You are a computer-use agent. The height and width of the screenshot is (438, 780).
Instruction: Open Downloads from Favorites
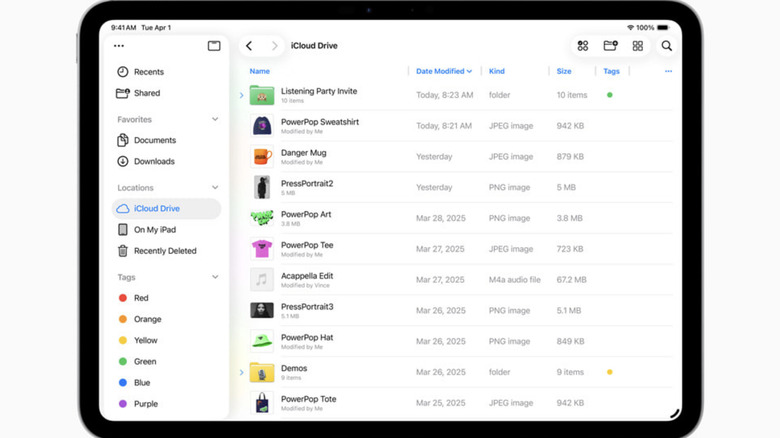pyautogui.click(x=154, y=161)
